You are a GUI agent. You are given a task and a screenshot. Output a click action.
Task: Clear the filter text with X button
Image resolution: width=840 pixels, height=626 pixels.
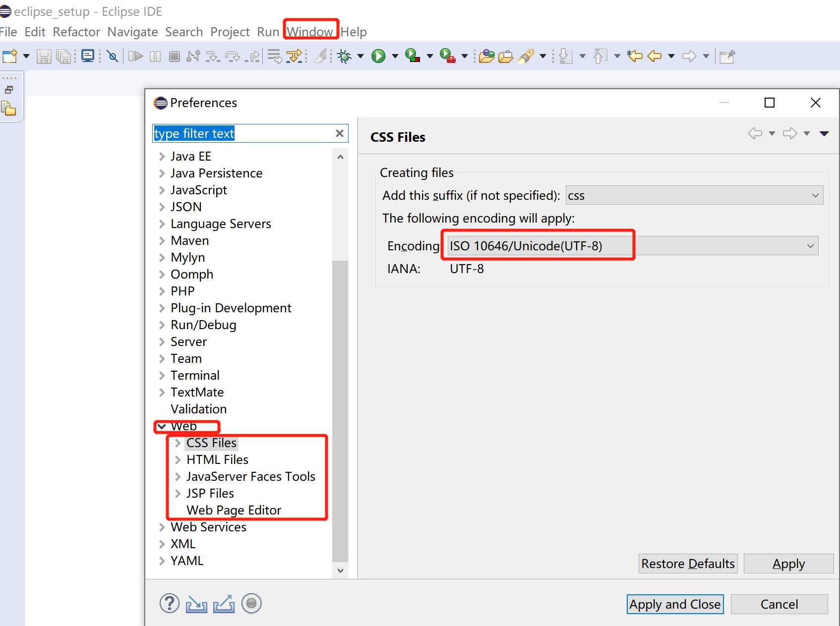point(340,133)
